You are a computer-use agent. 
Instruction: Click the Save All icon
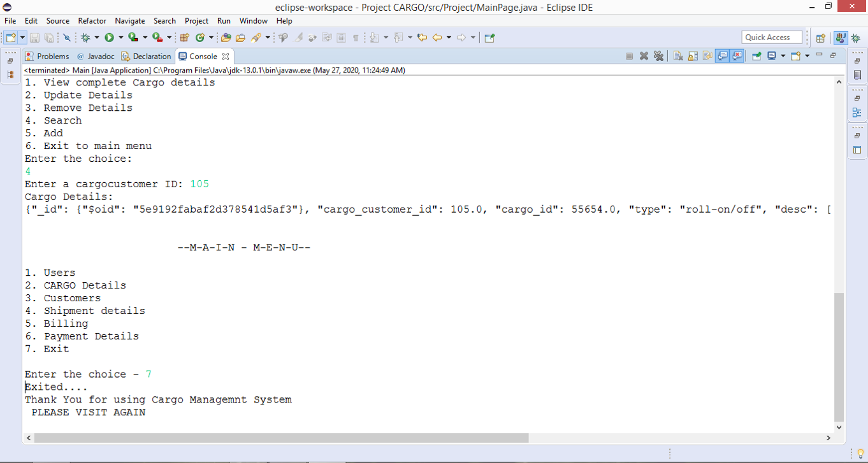tap(48, 38)
